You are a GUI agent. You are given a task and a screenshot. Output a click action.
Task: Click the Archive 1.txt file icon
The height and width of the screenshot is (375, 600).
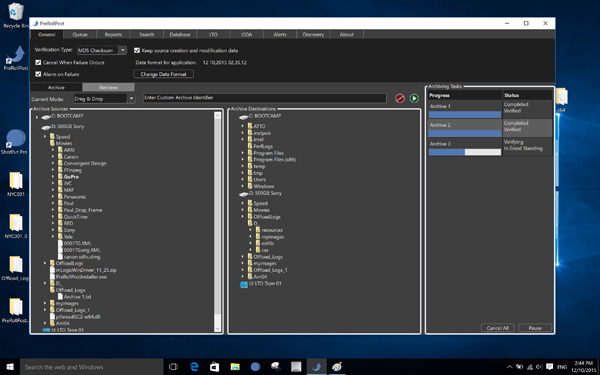click(x=60, y=297)
